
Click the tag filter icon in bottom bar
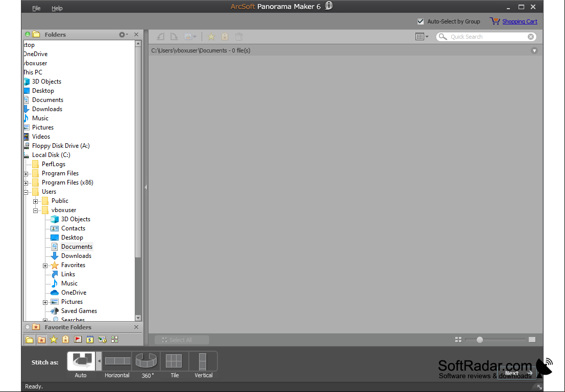pos(65,339)
